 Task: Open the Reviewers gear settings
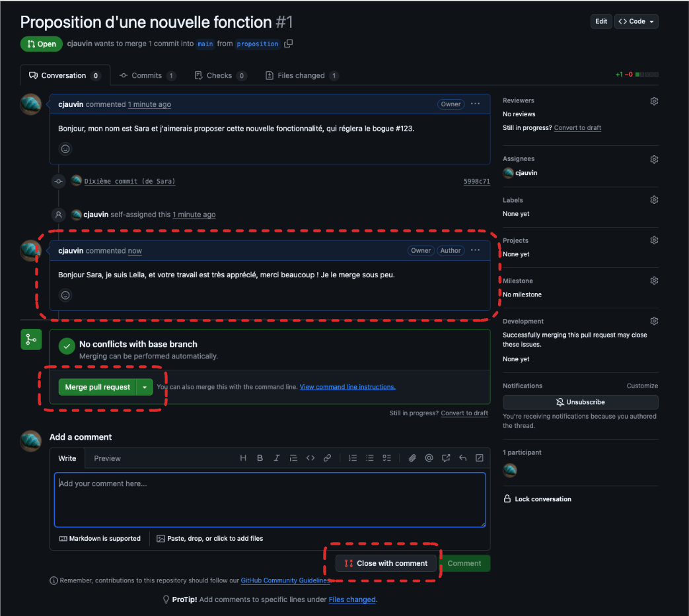pyautogui.click(x=653, y=101)
